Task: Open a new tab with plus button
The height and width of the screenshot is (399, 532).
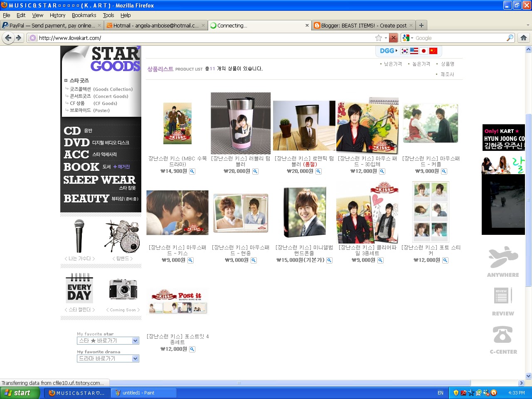Action: pyautogui.click(x=421, y=25)
